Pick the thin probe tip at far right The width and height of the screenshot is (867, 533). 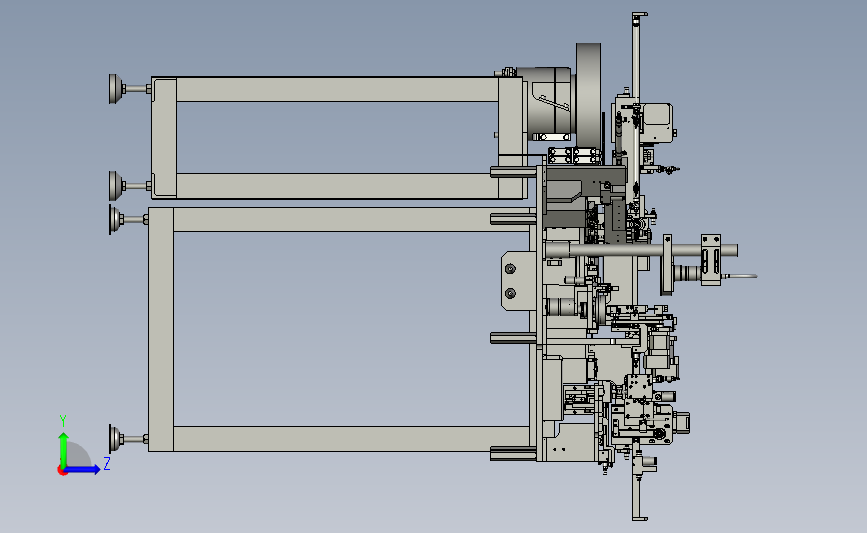tap(741, 275)
